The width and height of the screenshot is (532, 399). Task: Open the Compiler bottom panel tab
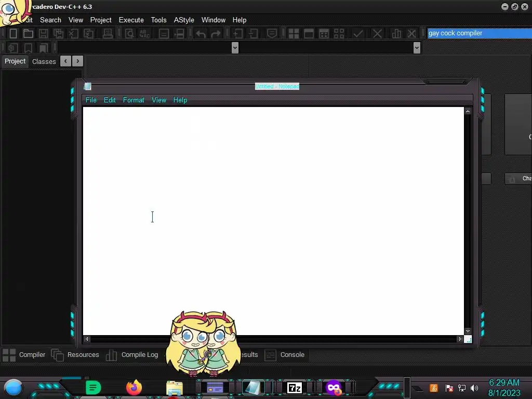[24, 355]
